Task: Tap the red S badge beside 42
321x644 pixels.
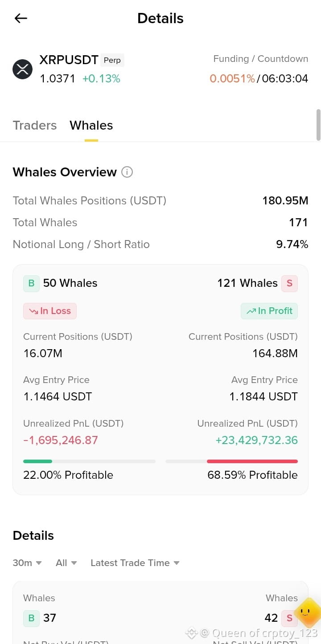Action: click(x=289, y=618)
